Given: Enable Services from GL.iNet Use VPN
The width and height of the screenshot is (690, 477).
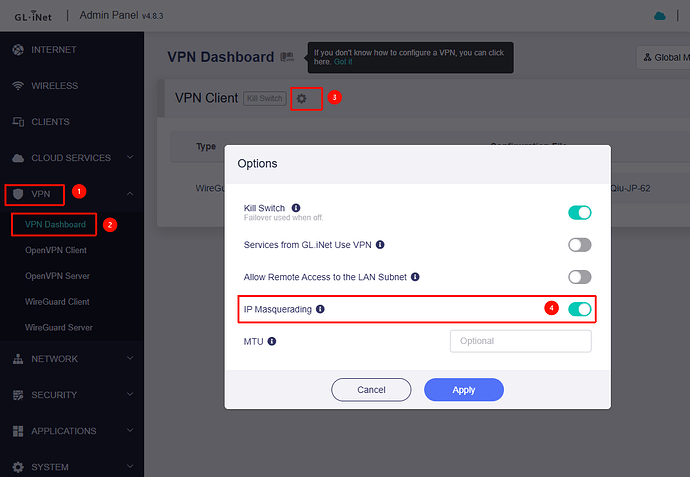Looking at the screenshot, I should pos(579,245).
